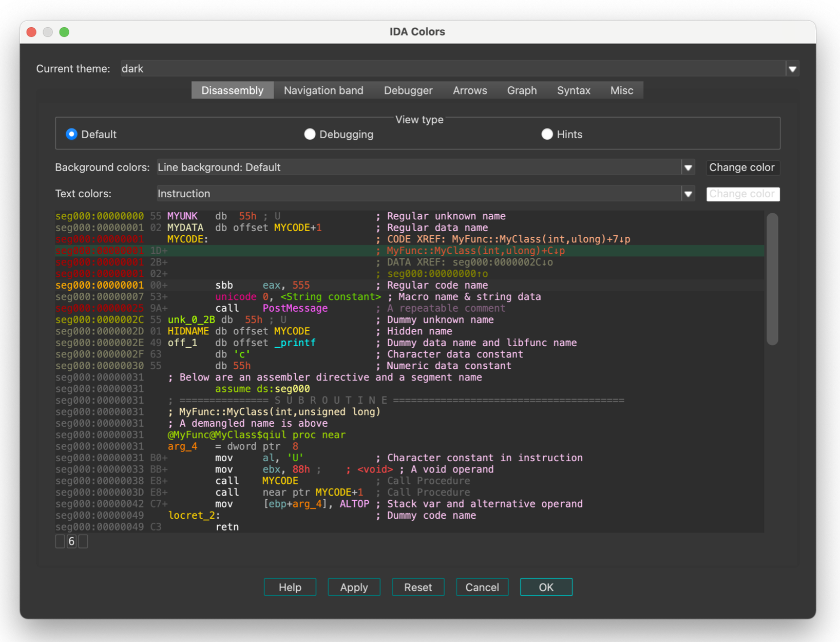Click the box labeled 6 below preview

click(71, 541)
